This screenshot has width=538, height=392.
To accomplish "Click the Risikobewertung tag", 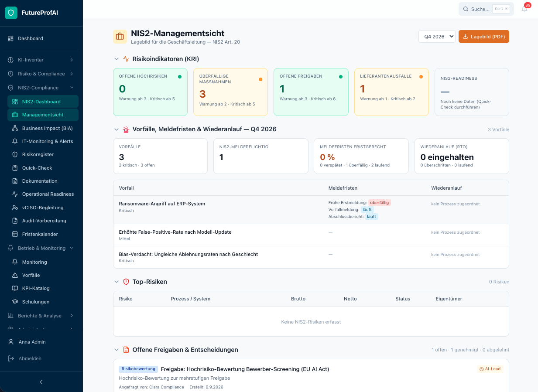I will tap(138, 369).
